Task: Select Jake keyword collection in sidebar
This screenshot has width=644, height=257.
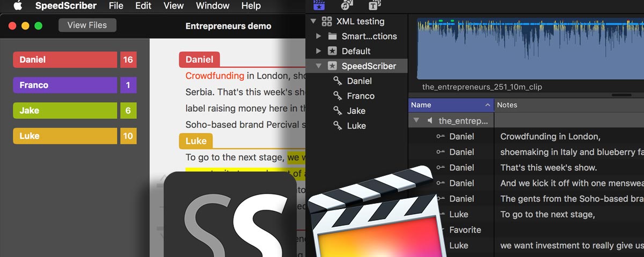Action: click(x=356, y=111)
